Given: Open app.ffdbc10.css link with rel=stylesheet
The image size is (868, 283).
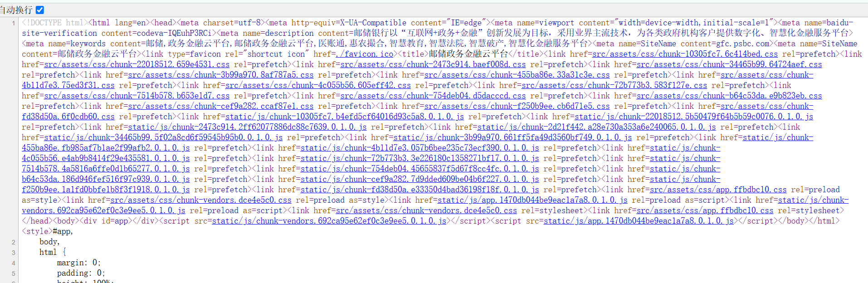Looking at the screenshot, I should pos(705,210).
